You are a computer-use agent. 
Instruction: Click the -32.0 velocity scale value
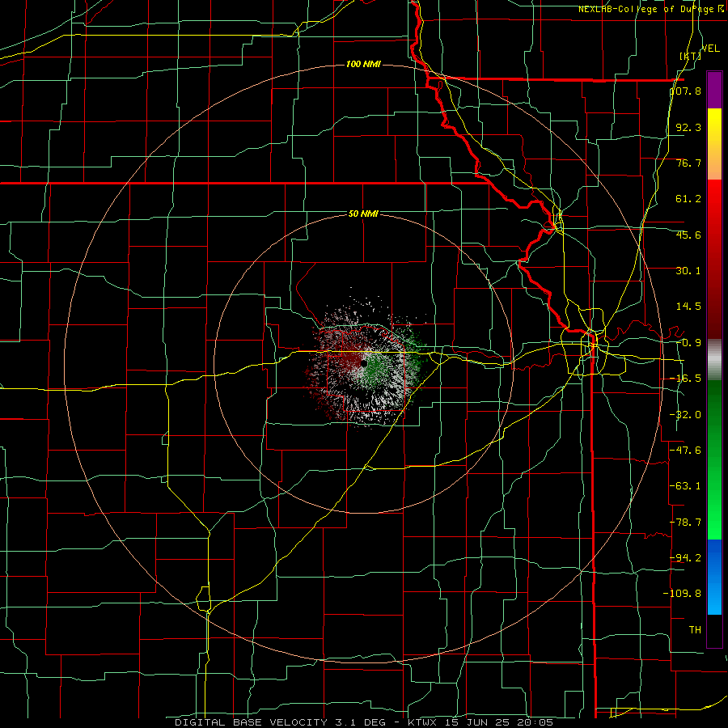[x=686, y=415]
